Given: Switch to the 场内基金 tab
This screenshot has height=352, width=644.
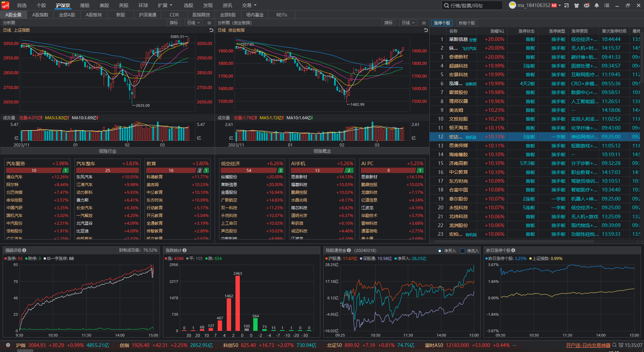Looking at the screenshot, I should (x=255, y=15).
